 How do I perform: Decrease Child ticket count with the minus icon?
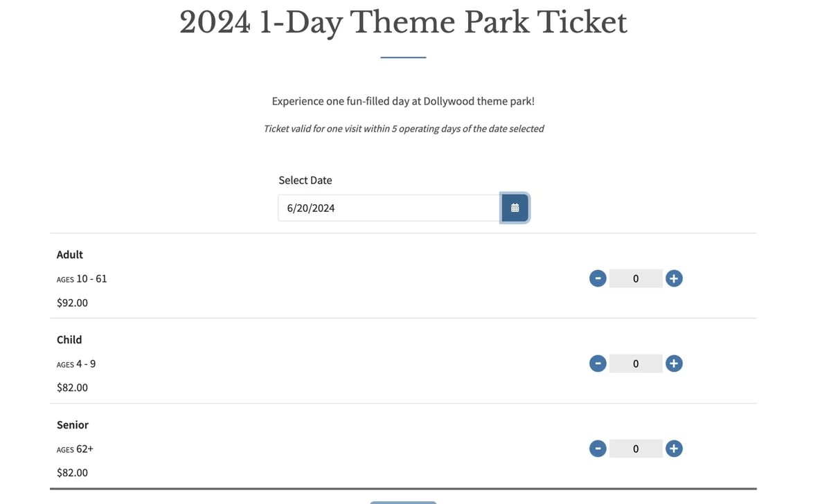(x=598, y=363)
